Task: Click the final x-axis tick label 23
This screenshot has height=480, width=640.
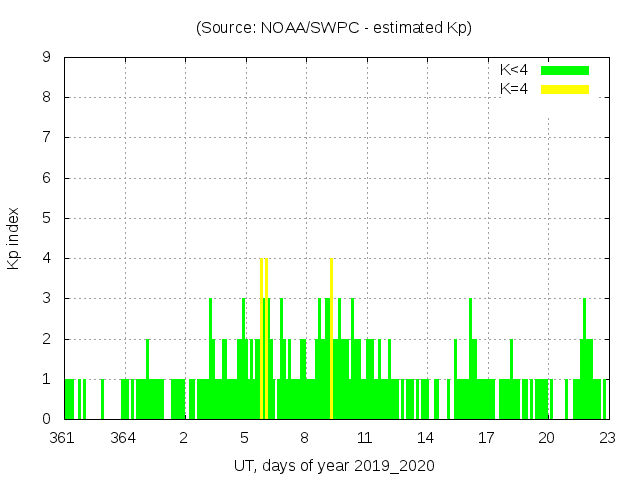Action: 606,438
